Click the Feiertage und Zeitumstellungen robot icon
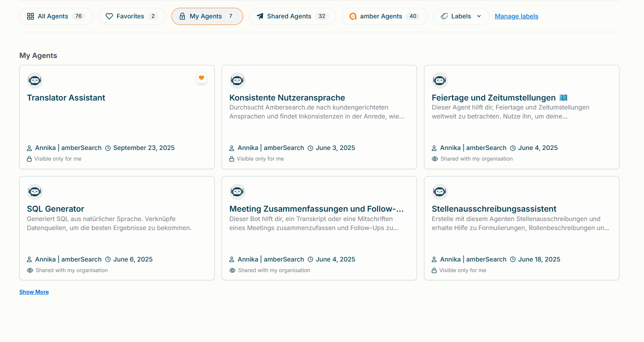Viewport: 644px width, 342px height. [440, 80]
